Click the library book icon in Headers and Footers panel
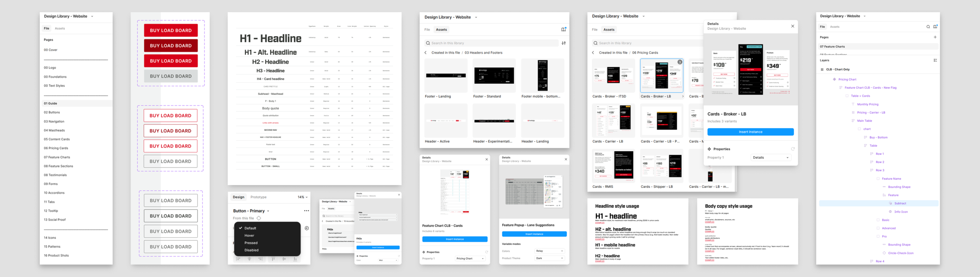 pos(563,29)
